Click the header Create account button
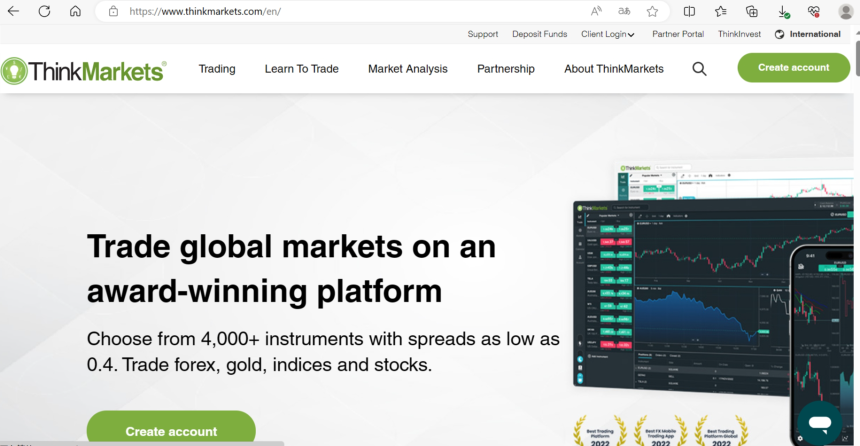Screen dimensions: 860x446 coord(793,68)
